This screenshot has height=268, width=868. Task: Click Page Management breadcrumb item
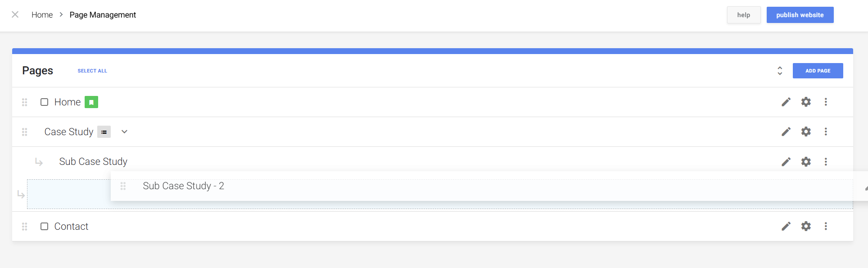[x=103, y=15]
